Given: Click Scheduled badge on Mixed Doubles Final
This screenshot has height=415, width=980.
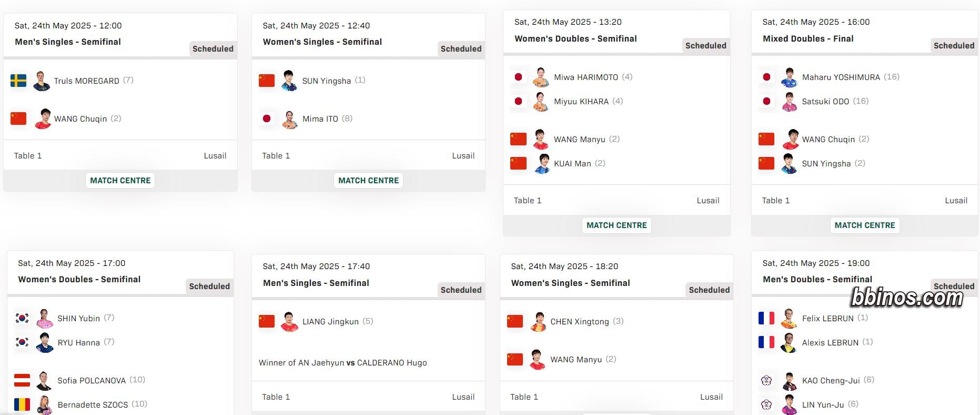Looking at the screenshot, I should tap(954, 46).
